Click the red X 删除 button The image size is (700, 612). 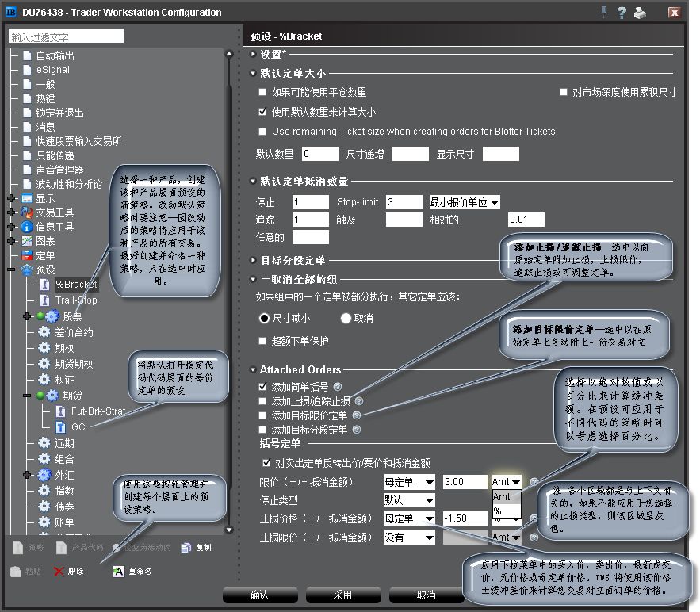[68, 572]
